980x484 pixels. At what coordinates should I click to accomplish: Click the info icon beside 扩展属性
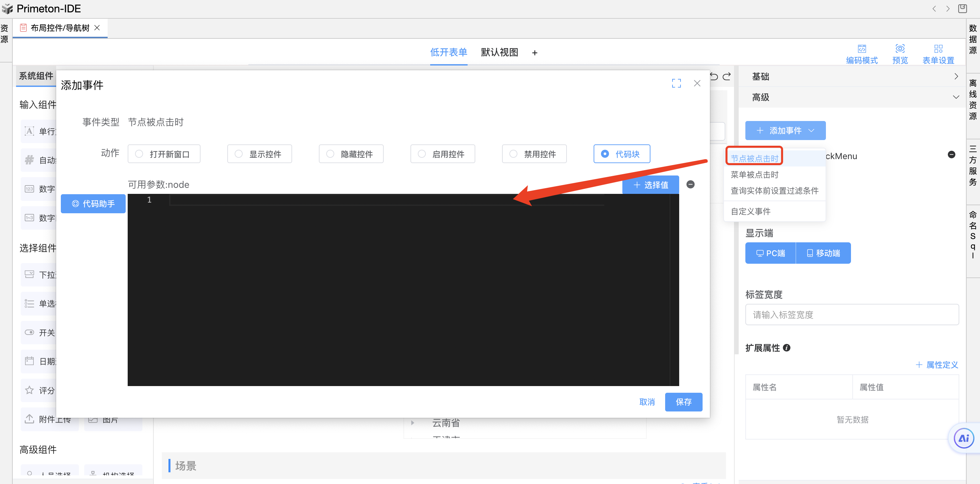[x=787, y=348]
